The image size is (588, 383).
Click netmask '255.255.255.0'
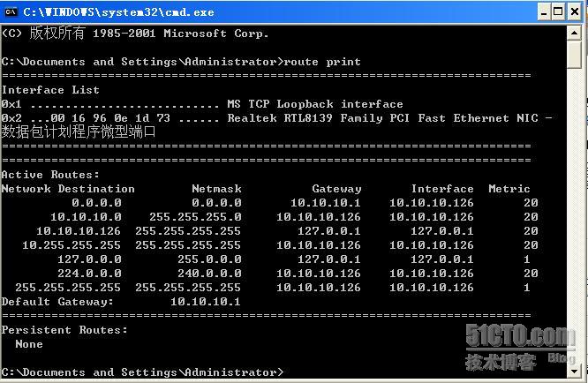pyautogui.click(x=195, y=217)
